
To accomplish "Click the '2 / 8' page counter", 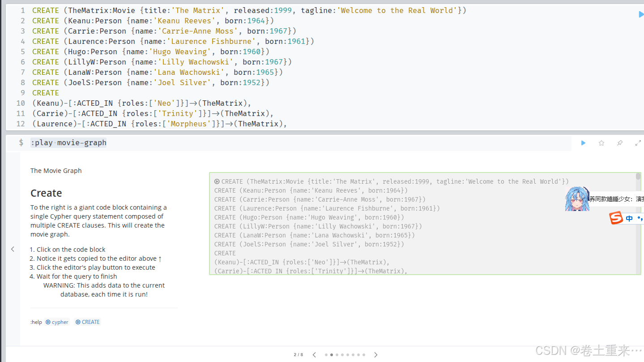I will (x=299, y=355).
